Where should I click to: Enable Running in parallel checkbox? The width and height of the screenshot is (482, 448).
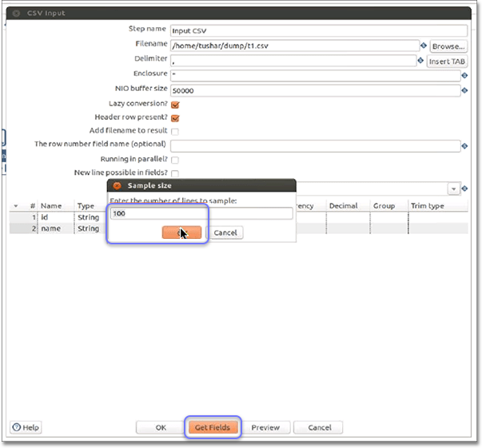[x=175, y=160]
